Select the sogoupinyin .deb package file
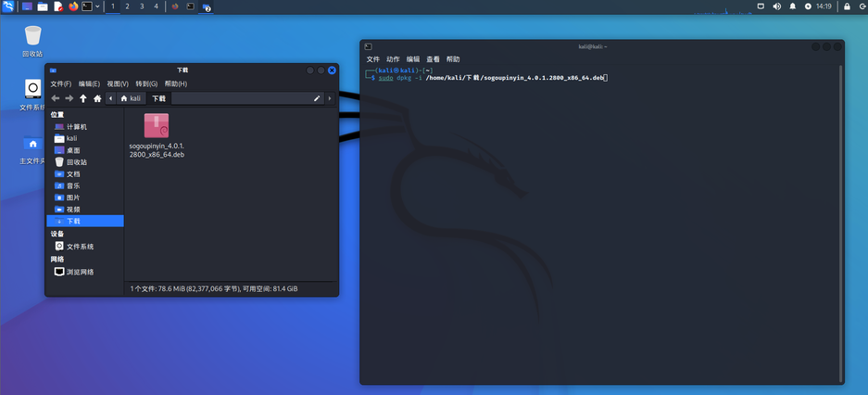The width and height of the screenshot is (868, 395). (157, 135)
